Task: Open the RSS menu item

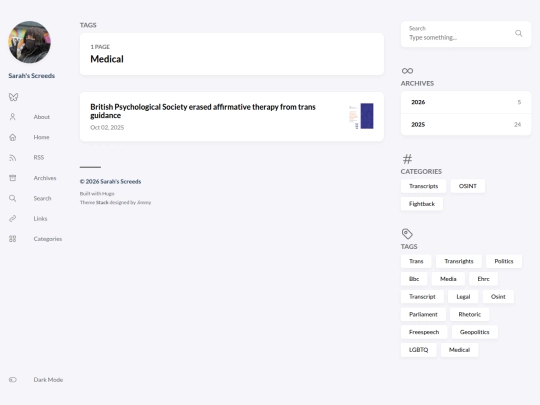Action: click(x=39, y=157)
